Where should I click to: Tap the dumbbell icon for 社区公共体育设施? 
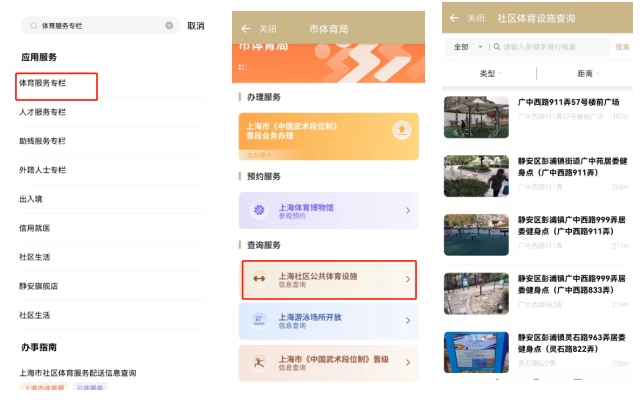pos(260,279)
